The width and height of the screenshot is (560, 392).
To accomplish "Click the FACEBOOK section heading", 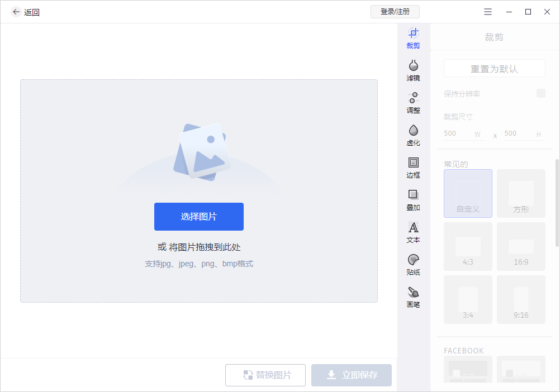I will tap(463, 351).
